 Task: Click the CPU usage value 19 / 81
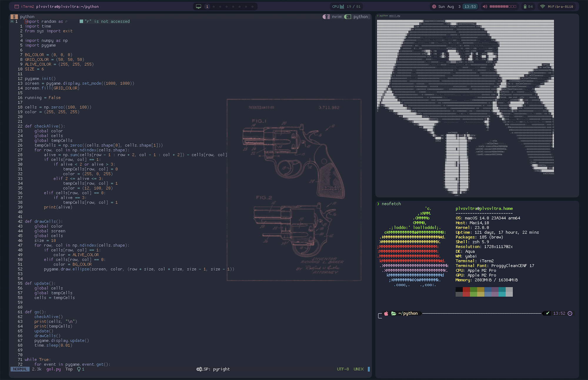[x=353, y=6]
